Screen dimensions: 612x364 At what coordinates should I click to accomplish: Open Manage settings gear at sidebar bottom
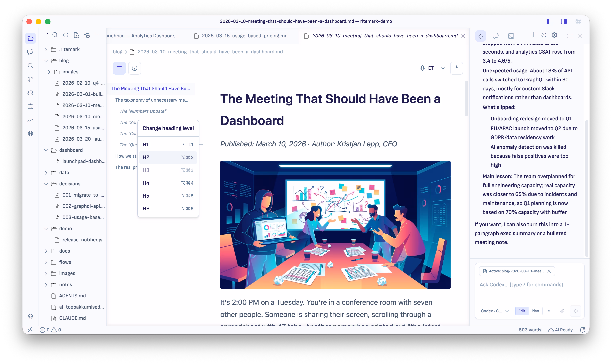tap(30, 317)
